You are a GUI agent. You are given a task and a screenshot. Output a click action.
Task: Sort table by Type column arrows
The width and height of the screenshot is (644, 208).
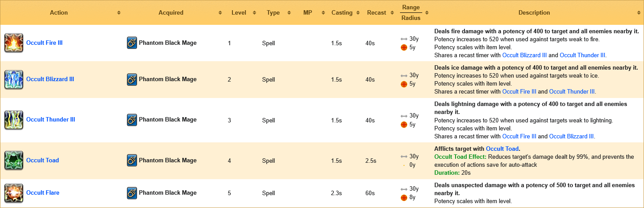(x=289, y=13)
